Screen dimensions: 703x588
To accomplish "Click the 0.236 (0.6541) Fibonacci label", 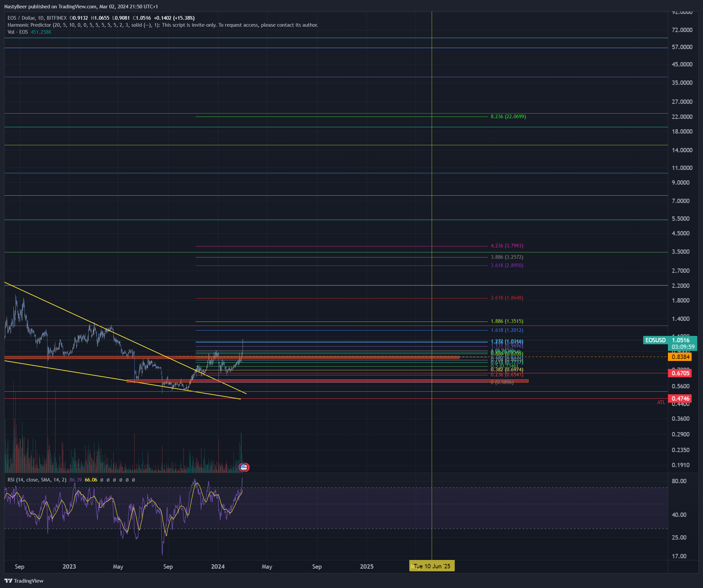I will coord(507,375).
